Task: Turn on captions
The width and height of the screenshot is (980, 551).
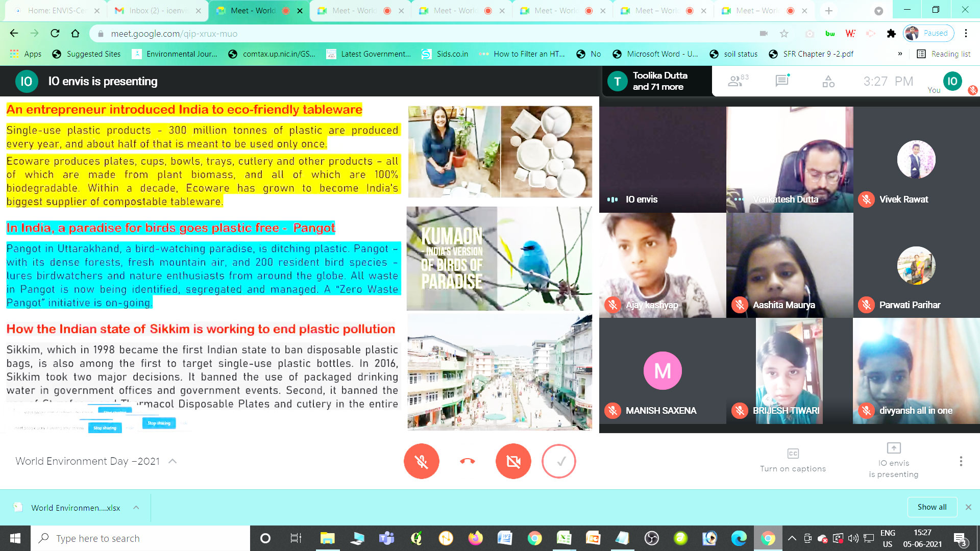Action: pos(793,461)
